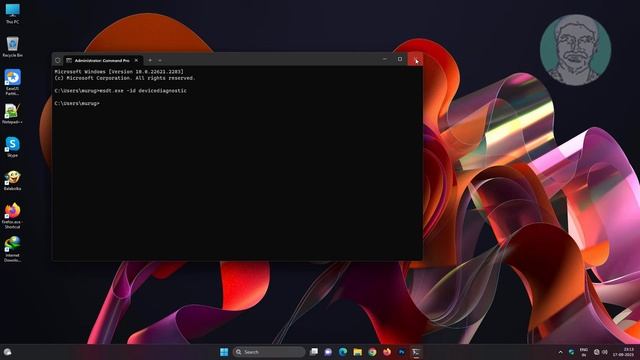Click the Microsoft Windows version text line
This screenshot has height=360, width=640.
coord(119,71)
